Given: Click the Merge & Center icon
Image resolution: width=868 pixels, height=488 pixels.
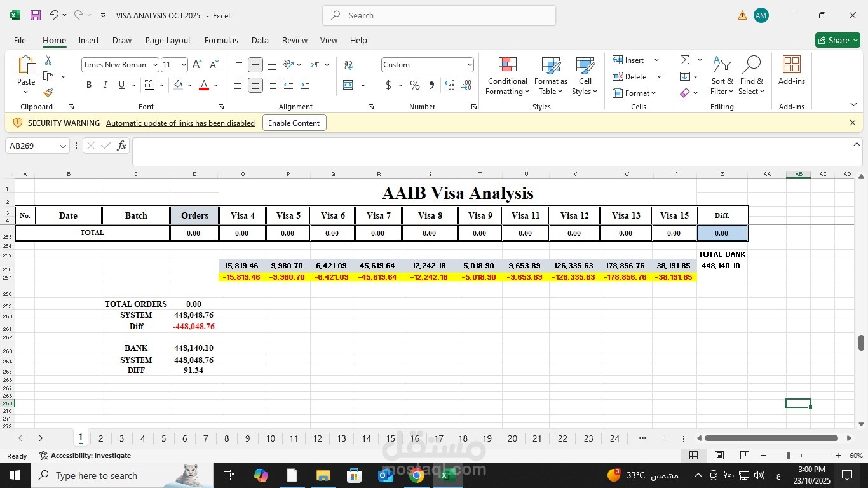Looking at the screenshot, I should pos(348,85).
